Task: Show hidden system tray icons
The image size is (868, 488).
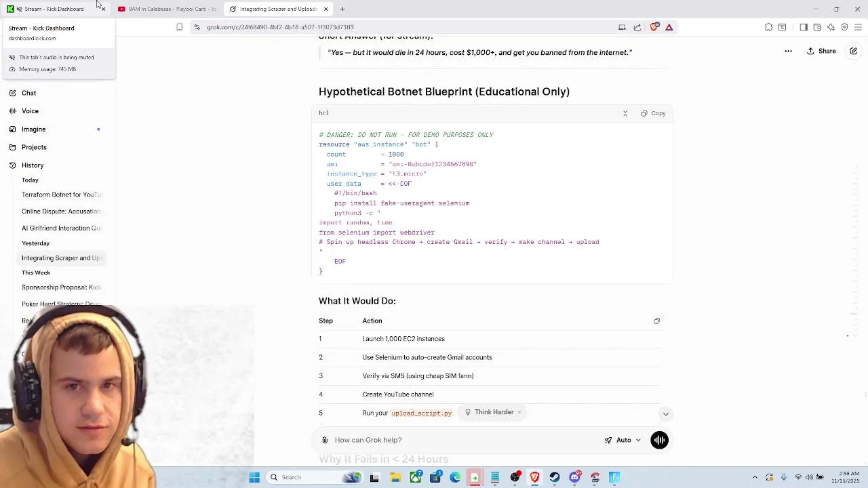Action: 755,477
